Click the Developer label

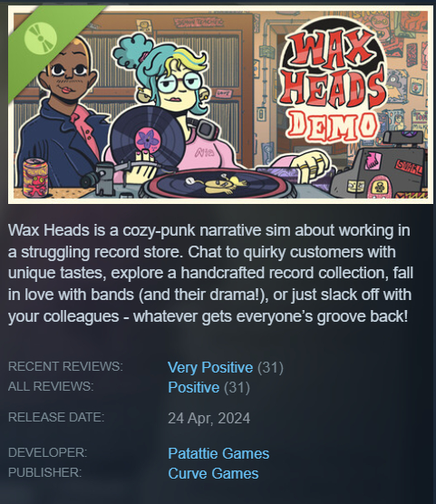pyautogui.click(x=47, y=452)
